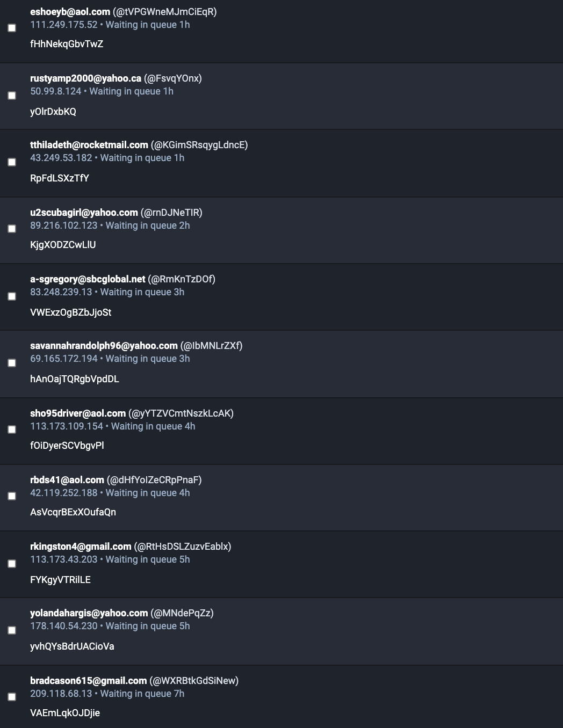Click the rustyamp2000@yahoo.ca email address
This screenshot has height=728, width=563.
pos(85,78)
